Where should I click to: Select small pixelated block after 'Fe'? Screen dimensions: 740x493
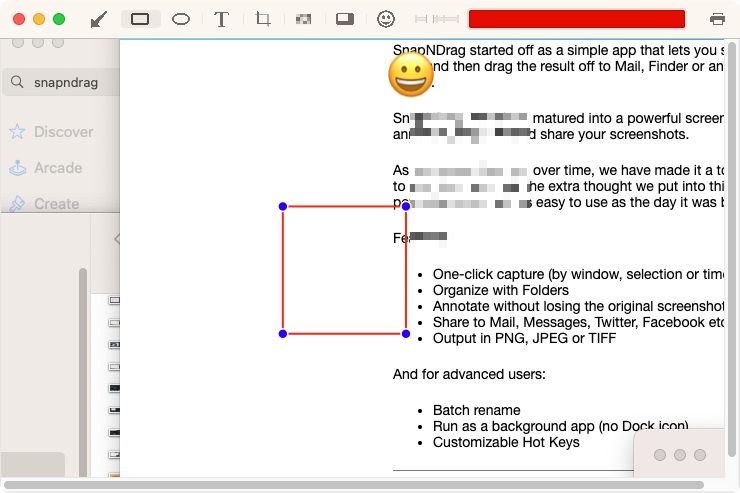pos(429,236)
